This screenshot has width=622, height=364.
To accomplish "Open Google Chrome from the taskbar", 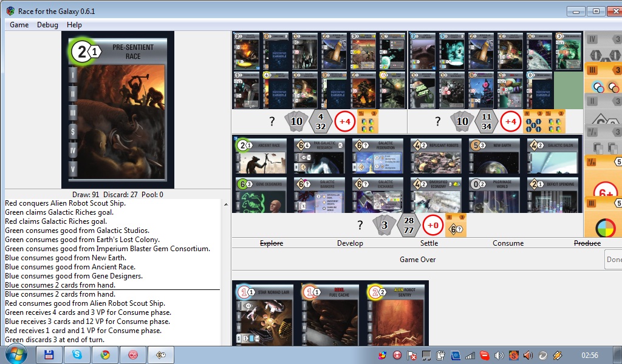I will point(106,355).
